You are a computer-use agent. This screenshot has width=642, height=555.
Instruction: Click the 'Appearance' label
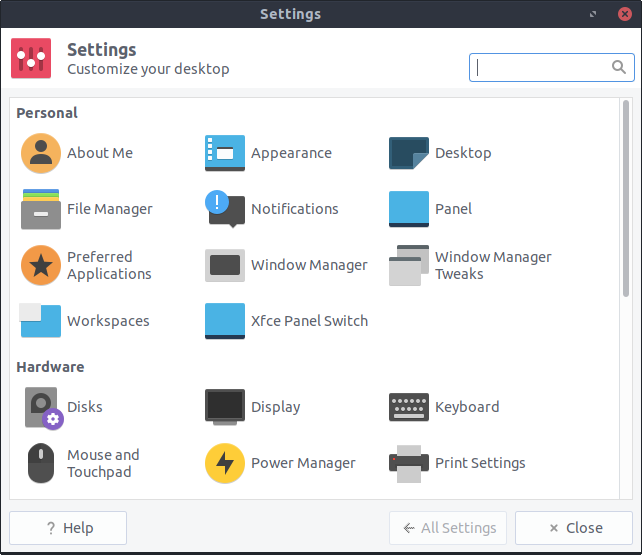pyautogui.click(x=292, y=153)
